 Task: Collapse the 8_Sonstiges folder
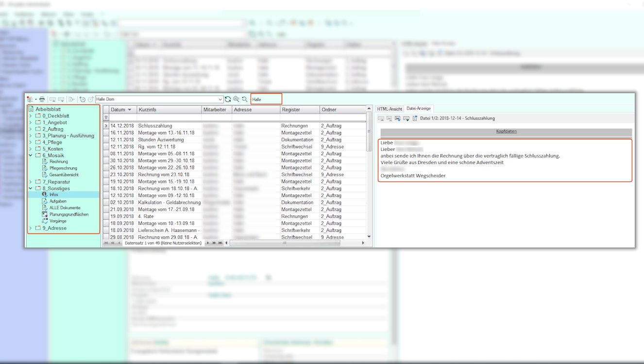coord(31,188)
